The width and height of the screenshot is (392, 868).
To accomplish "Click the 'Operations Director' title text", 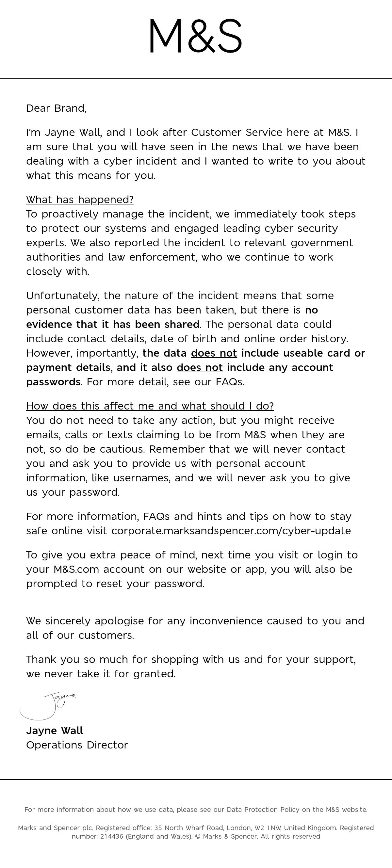I will pos(77,745).
